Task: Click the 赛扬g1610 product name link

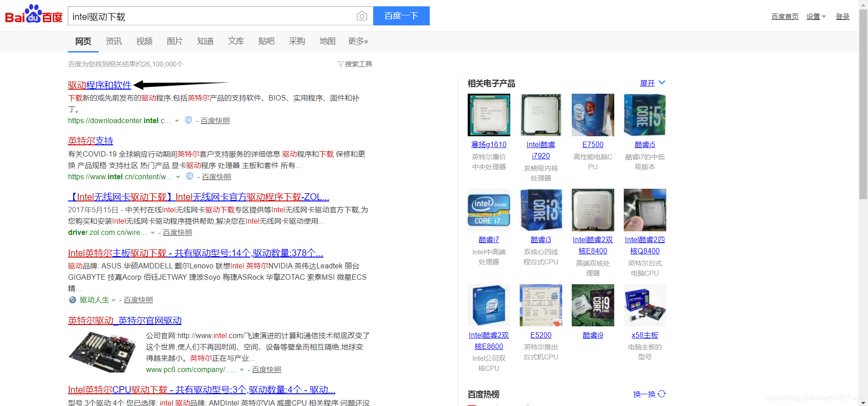Action: (x=489, y=144)
